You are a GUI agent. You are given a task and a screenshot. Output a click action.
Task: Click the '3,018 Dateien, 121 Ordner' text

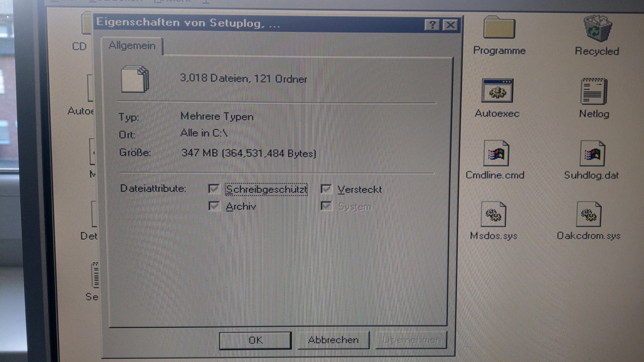pyautogui.click(x=243, y=79)
